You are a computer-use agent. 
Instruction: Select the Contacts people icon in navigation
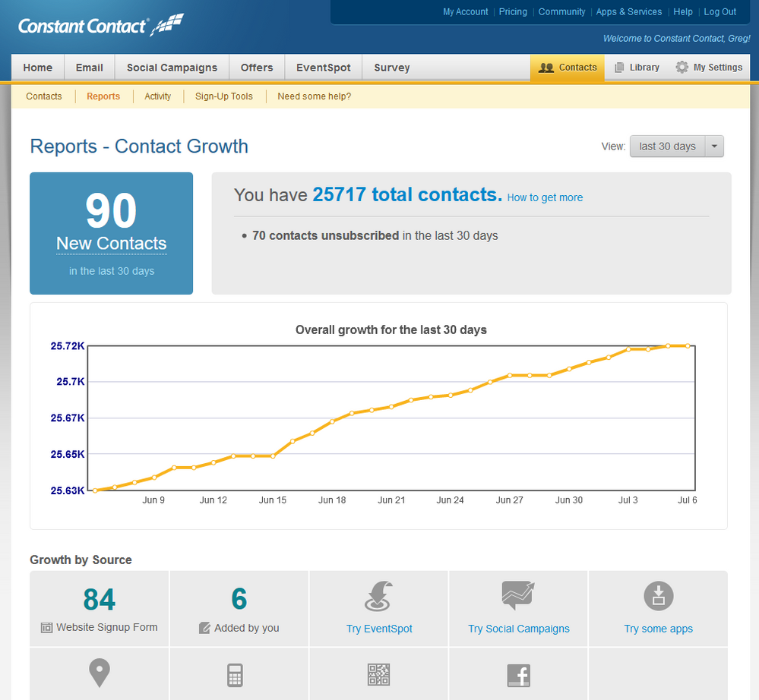[547, 67]
